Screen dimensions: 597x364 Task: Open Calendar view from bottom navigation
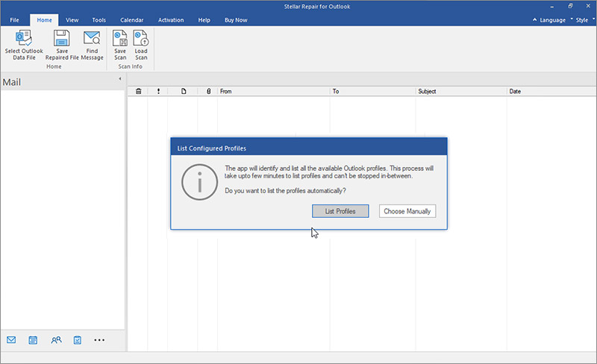[x=33, y=339]
